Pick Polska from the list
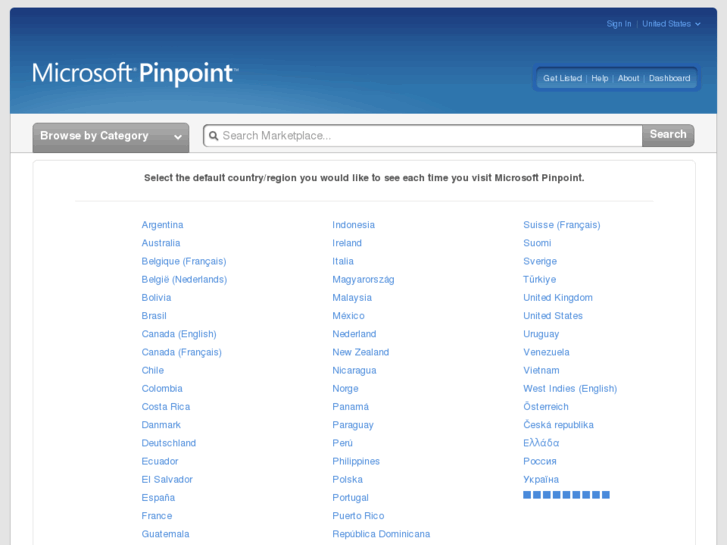Screen dimensions: 727x545 [x=347, y=480]
